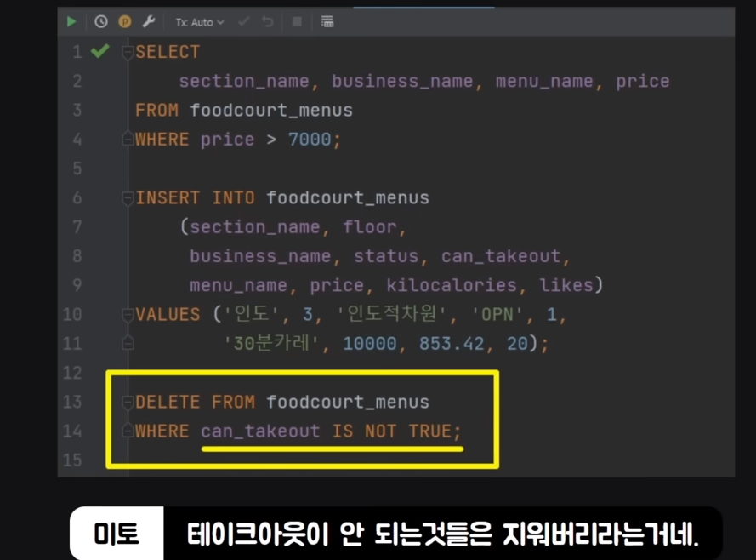
Task: Click the Commit checkmark icon
Action: pos(244,22)
